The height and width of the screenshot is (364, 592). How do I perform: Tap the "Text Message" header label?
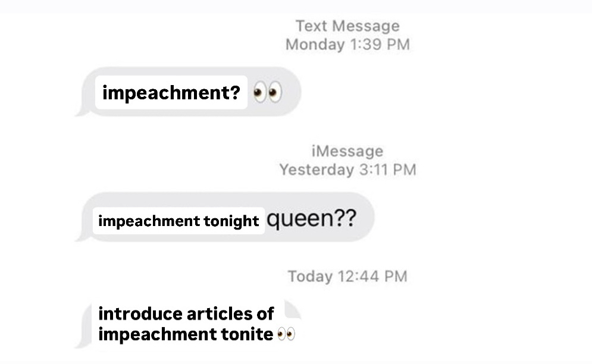347,26
